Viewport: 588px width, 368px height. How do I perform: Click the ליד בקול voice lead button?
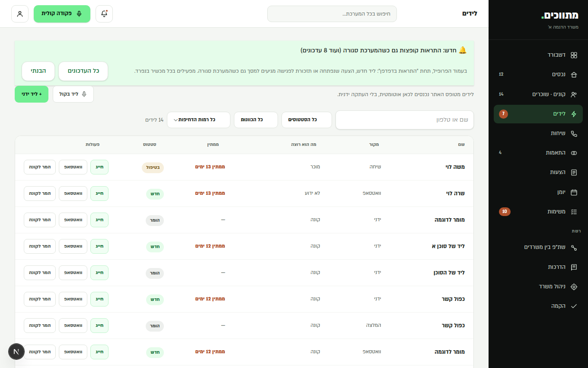(73, 94)
